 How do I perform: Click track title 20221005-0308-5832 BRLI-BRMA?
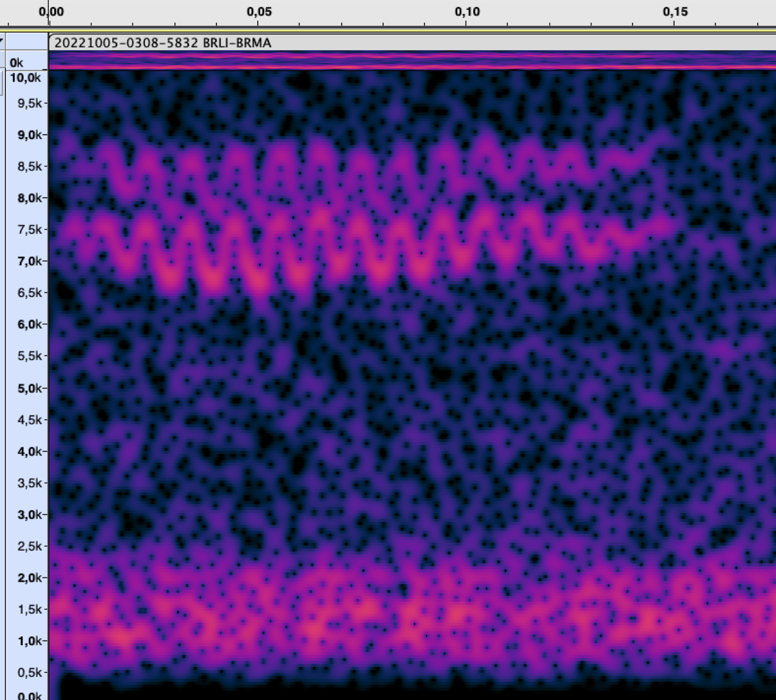(x=162, y=43)
